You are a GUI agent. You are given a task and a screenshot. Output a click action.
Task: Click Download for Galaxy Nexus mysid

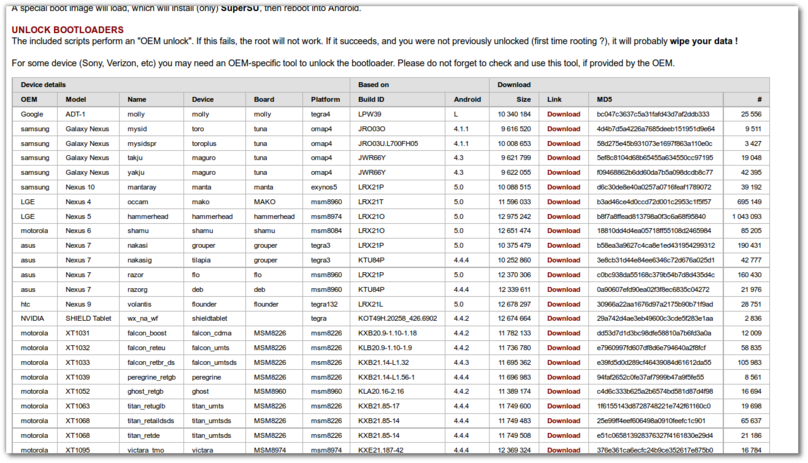point(563,129)
